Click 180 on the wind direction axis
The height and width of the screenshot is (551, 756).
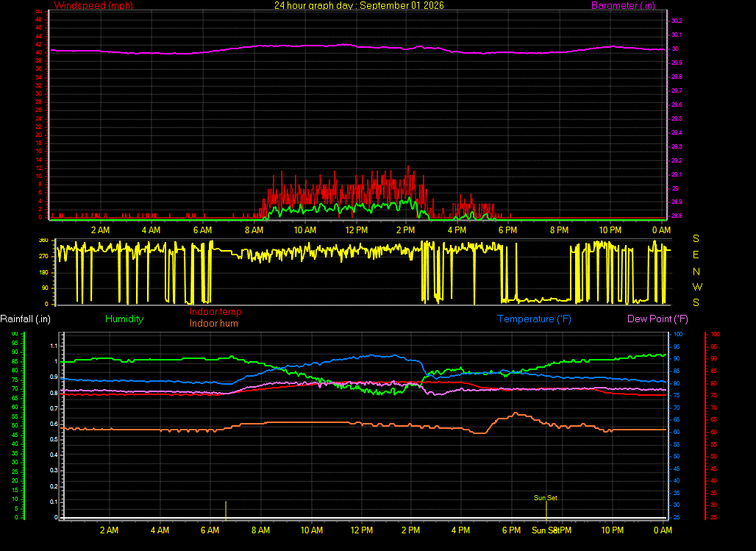[43, 272]
